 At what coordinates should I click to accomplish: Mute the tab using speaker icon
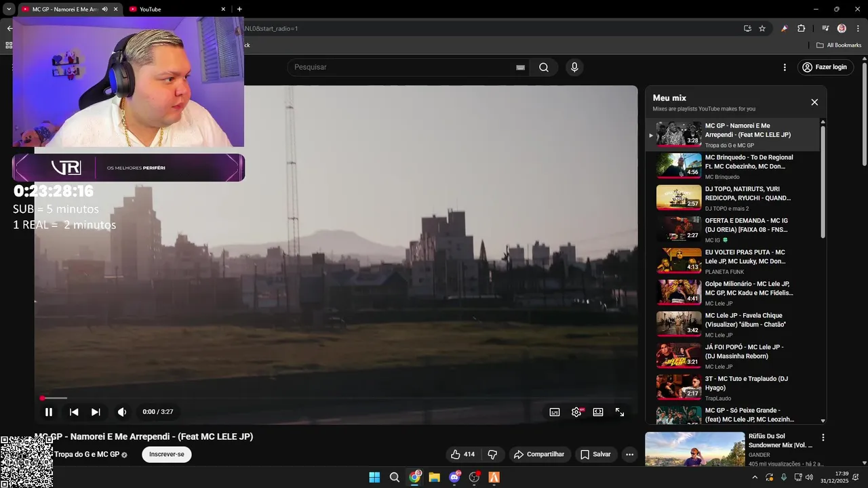[x=104, y=9]
